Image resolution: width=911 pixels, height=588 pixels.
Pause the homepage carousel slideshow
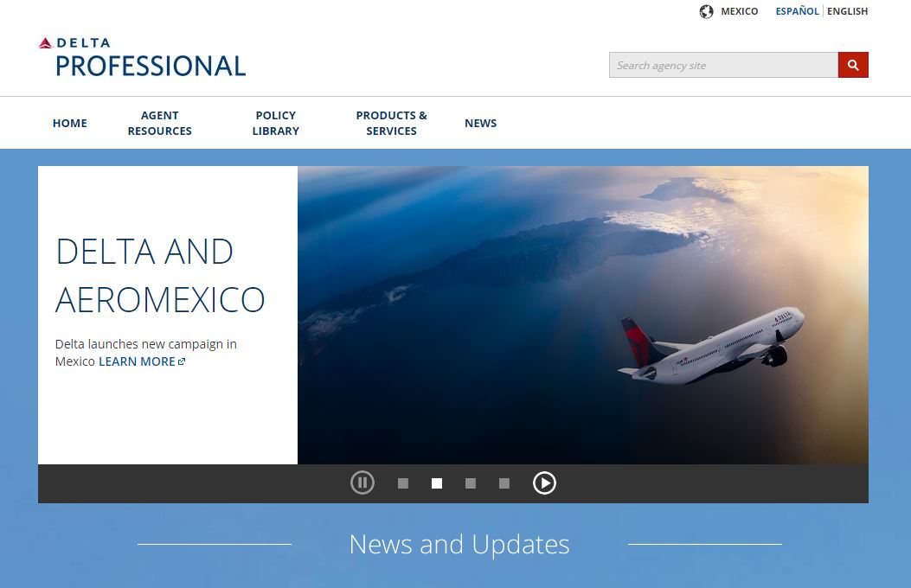tap(362, 483)
